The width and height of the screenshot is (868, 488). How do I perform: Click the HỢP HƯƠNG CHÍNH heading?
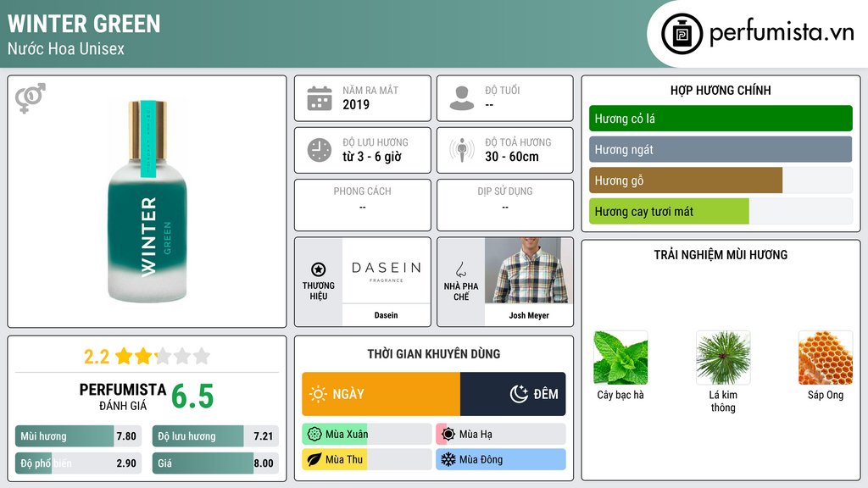pos(721,90)
